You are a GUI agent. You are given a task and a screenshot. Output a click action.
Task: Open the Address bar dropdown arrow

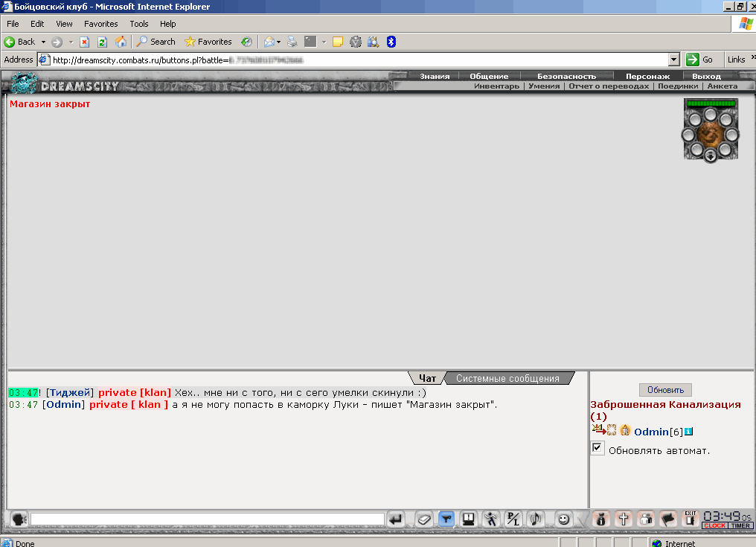tap(674, 60)
